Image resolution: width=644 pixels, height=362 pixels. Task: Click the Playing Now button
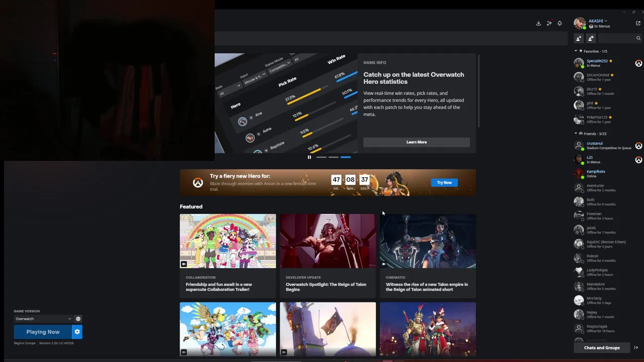coord(43,332)
